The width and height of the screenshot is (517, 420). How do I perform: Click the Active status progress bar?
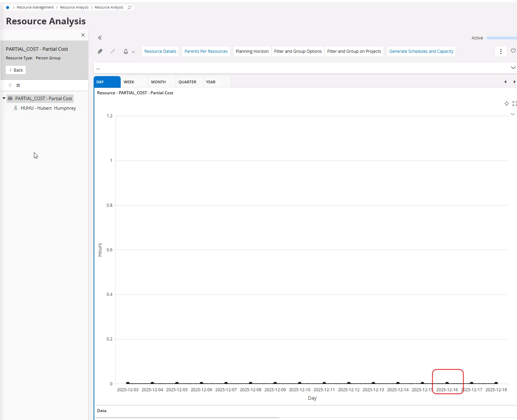pos(502,38)
